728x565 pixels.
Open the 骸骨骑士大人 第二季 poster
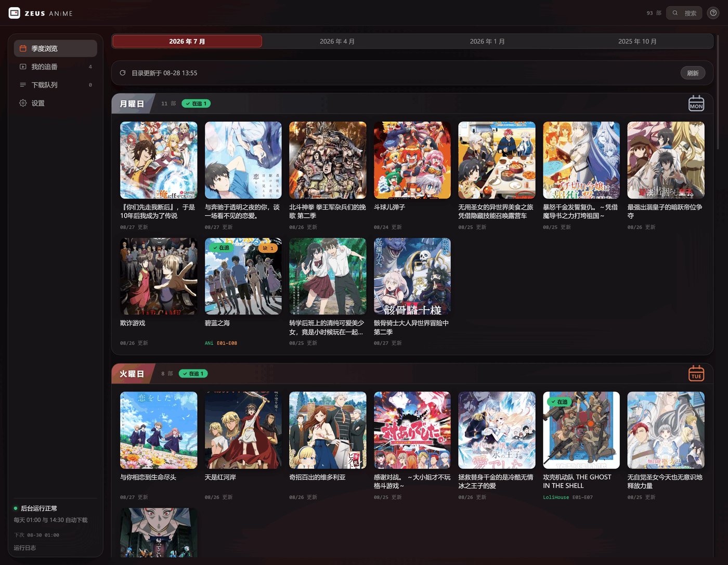[412, 276]
